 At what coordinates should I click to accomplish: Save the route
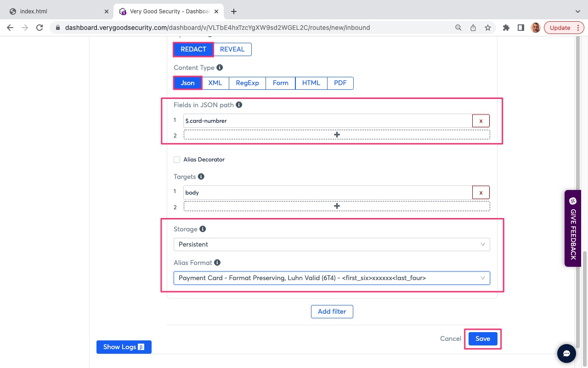pos(483,339)
